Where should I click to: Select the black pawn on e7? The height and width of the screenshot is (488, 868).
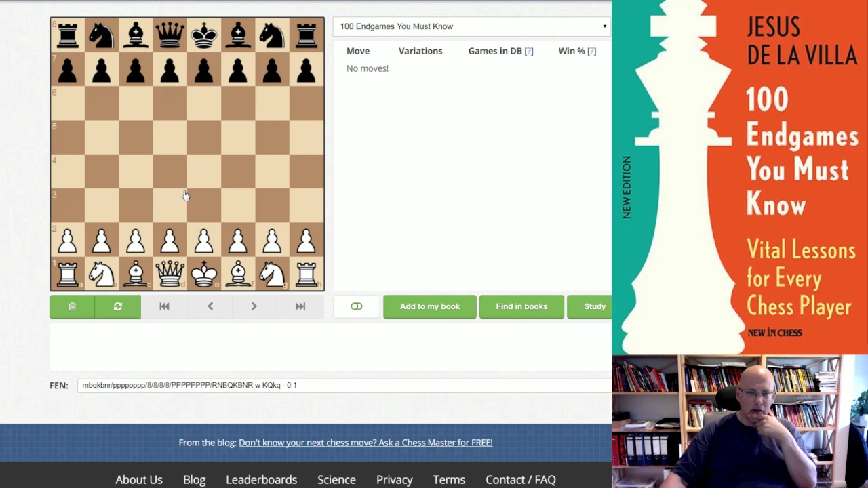coord(204,69)
